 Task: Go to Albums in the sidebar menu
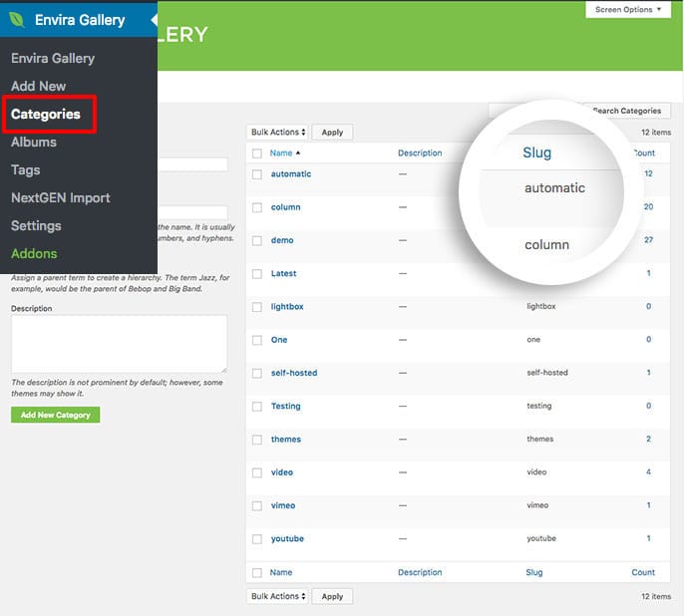point(34,142)
